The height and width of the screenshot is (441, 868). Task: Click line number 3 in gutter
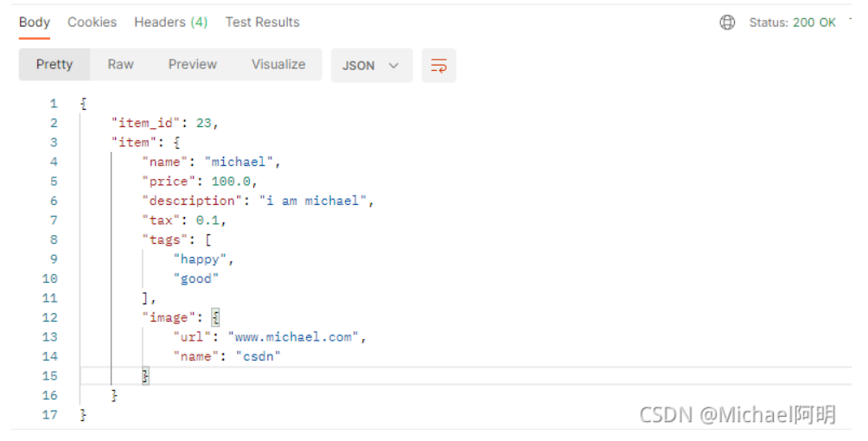[x=54, y=143]
